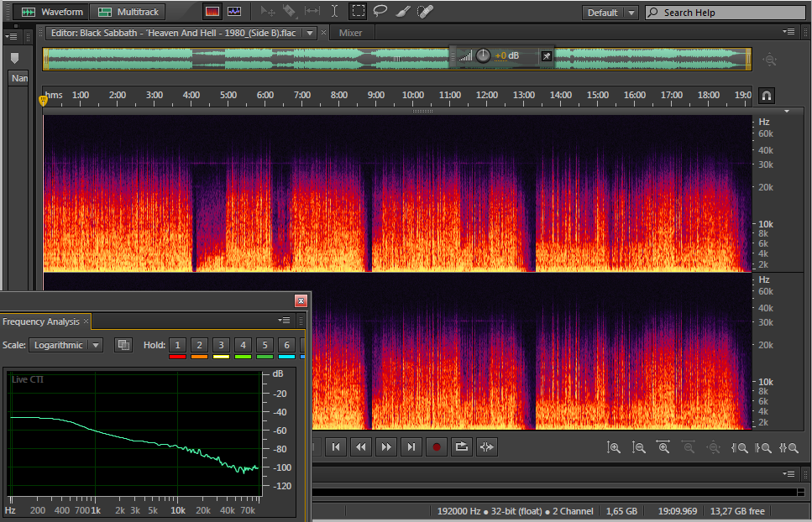
Task: Close the Frequency Analysis tab
Action: click(x=86, y=321)
